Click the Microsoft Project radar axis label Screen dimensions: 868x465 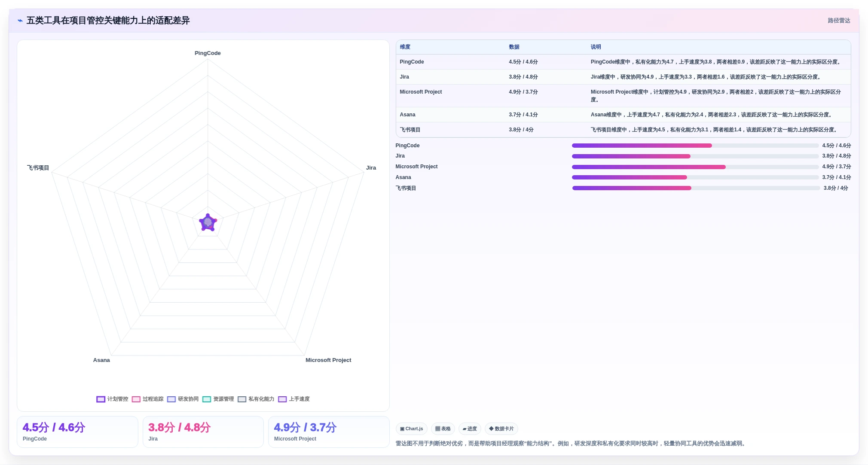pyautogui.click(x=328, y=360)
